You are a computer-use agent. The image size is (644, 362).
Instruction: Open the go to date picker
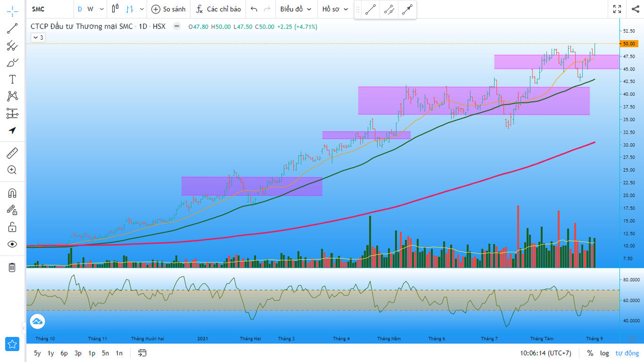tap(142, 353)
